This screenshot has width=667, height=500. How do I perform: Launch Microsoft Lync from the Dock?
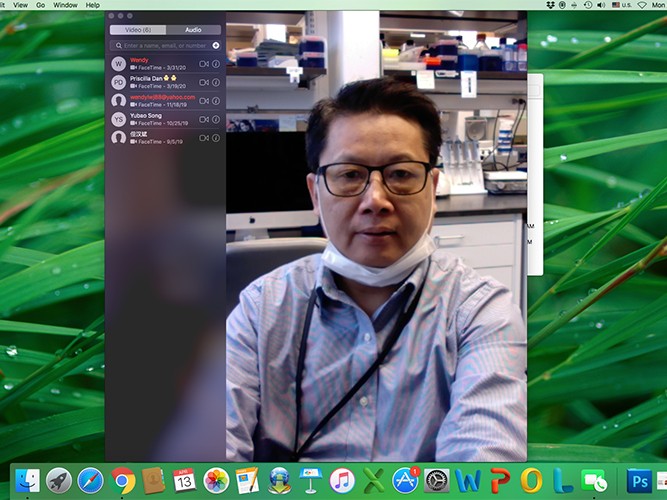(x=562, y=481)
